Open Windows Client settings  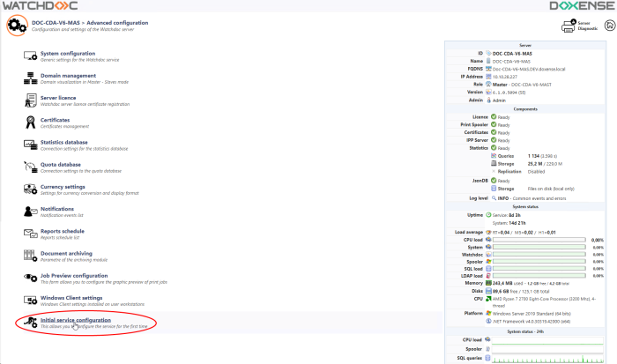pyautogui.click(x=71, y=297)
